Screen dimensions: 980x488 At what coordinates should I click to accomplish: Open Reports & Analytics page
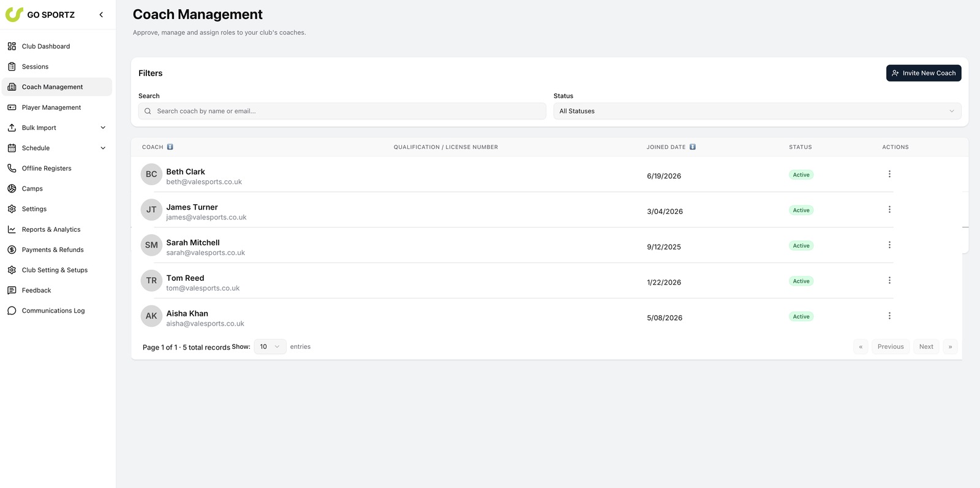[x=57, y=229]
